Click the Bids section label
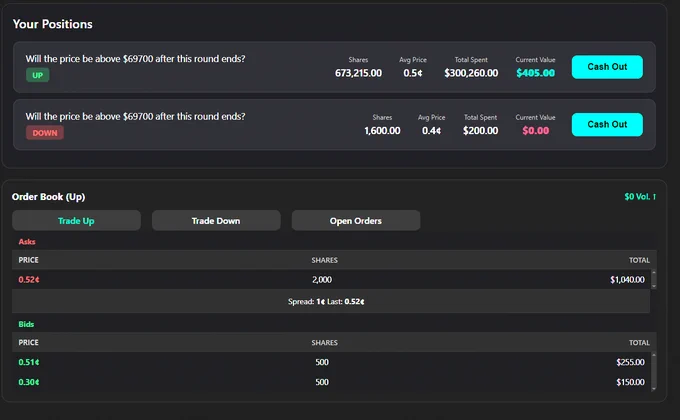 pyautogui.click(x=26, y=324)
